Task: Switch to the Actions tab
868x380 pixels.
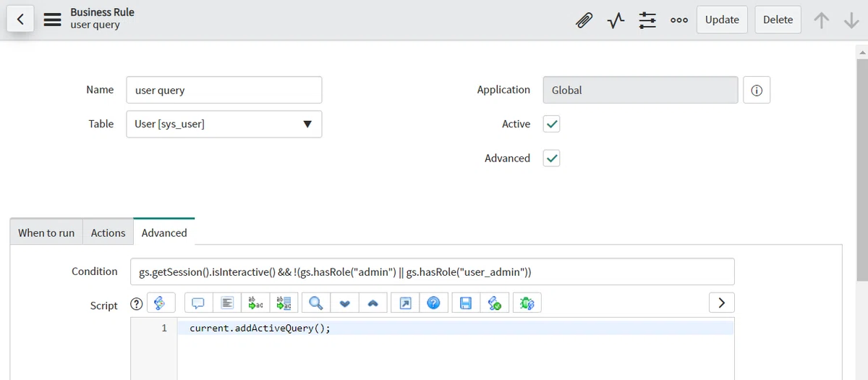Action: pos(108,232)
